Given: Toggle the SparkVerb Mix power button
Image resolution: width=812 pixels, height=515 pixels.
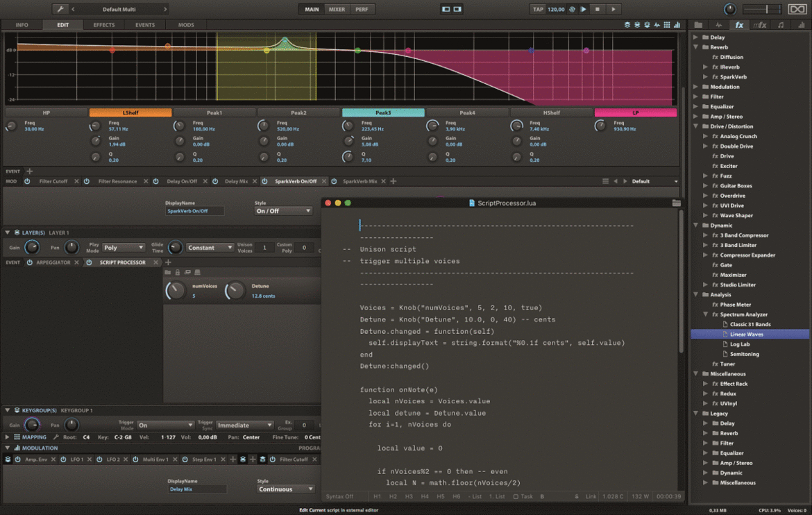Looking at the screenshot, I should [x=334, y=181].
